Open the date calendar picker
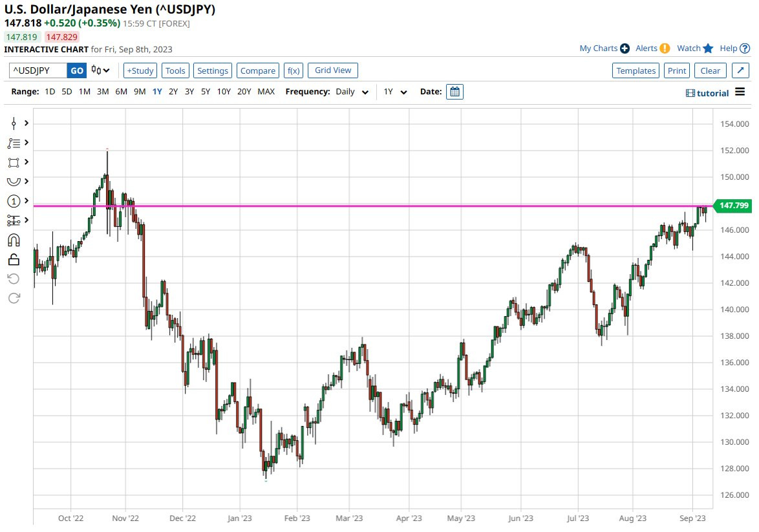 [x=454, y=92]
